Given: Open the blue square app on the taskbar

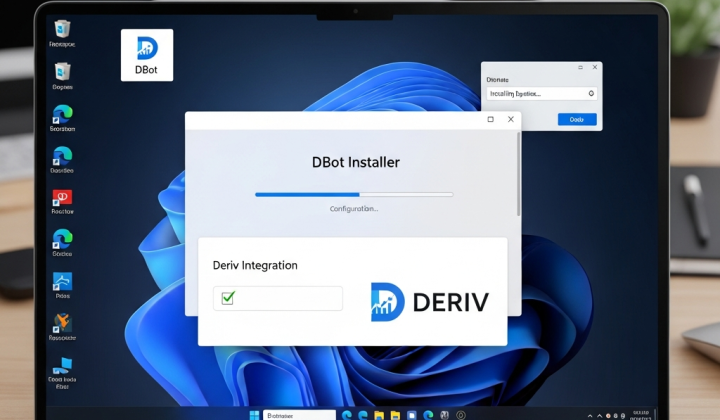Looking at the screenshot, I should pyautogui.click(x=412, y=415).
